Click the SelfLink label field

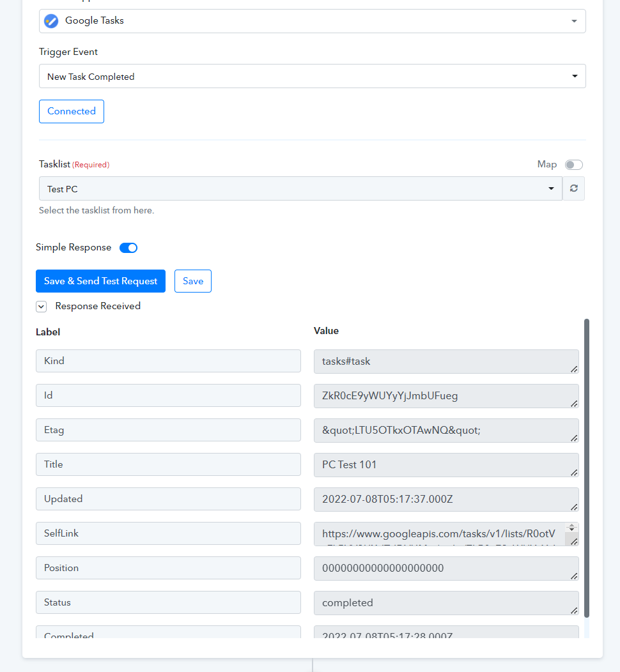coord(169,533)
